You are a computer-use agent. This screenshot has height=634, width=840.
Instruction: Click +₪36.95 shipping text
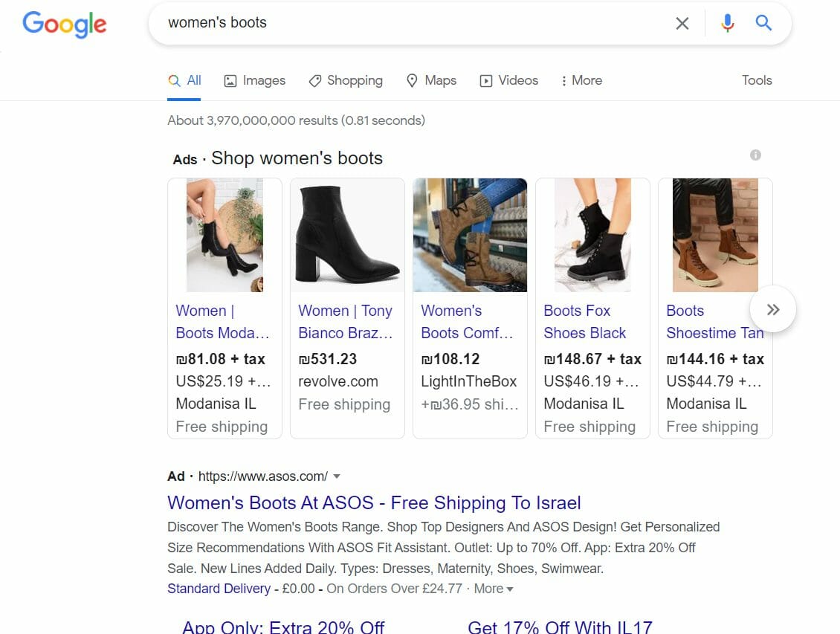tap(470, 404)
